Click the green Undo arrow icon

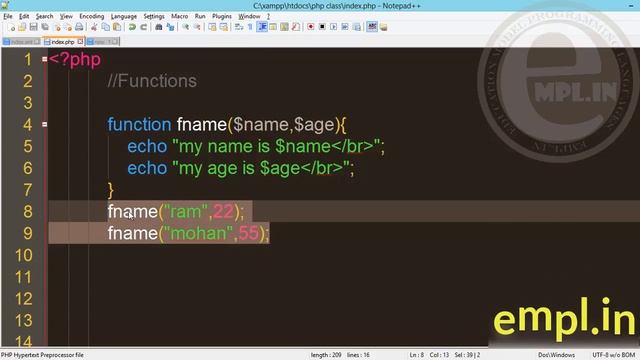click(132, 27)
